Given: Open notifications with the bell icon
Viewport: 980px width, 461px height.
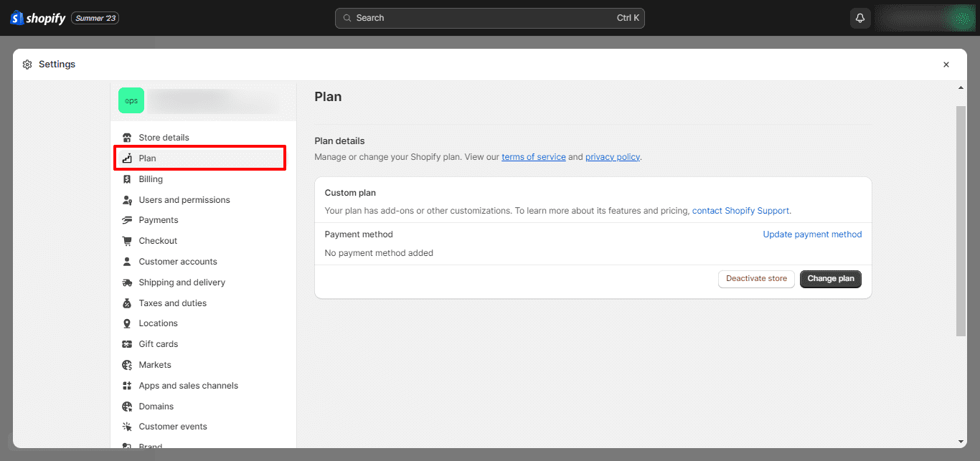Looking at the screenshot, I should [859, 17].
